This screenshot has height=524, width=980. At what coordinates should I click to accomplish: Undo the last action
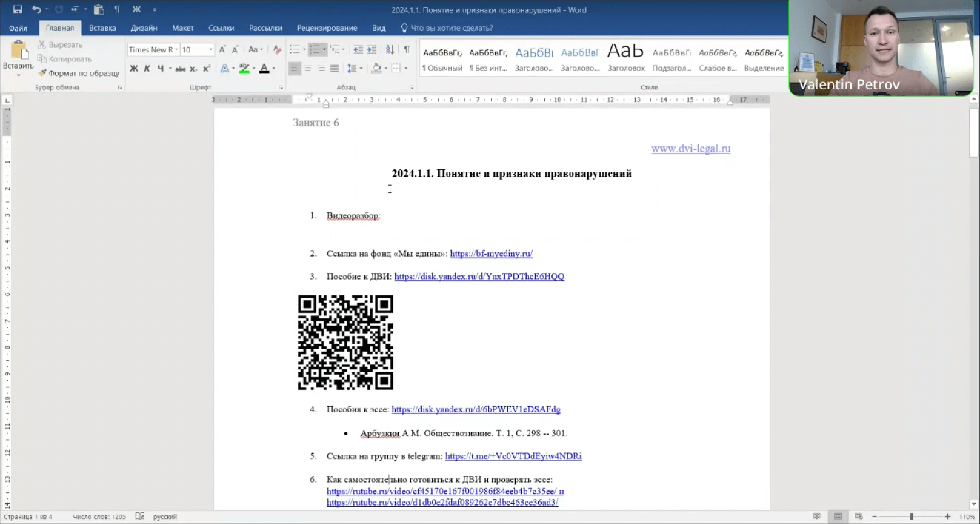(x=36, y=9)
